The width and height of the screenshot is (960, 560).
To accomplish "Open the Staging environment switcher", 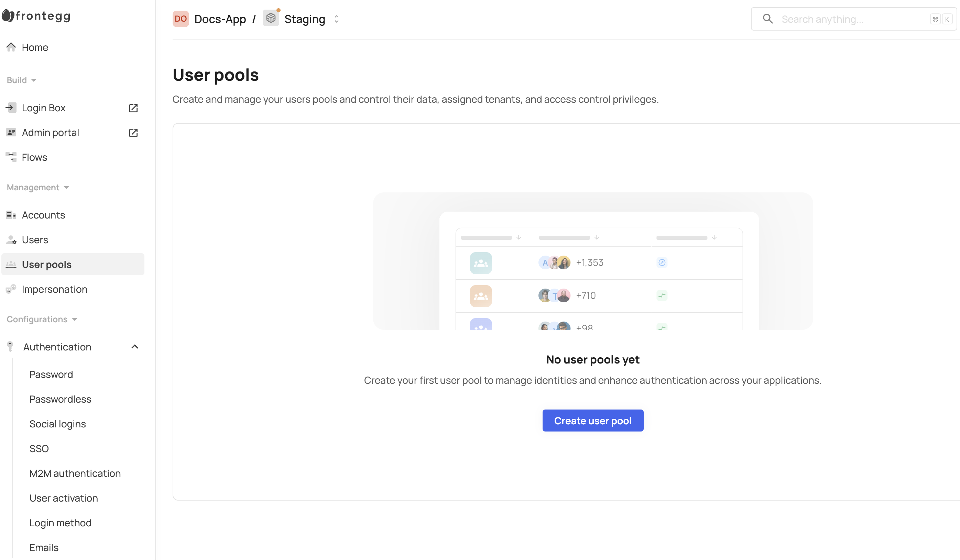I will coord(336,19).
